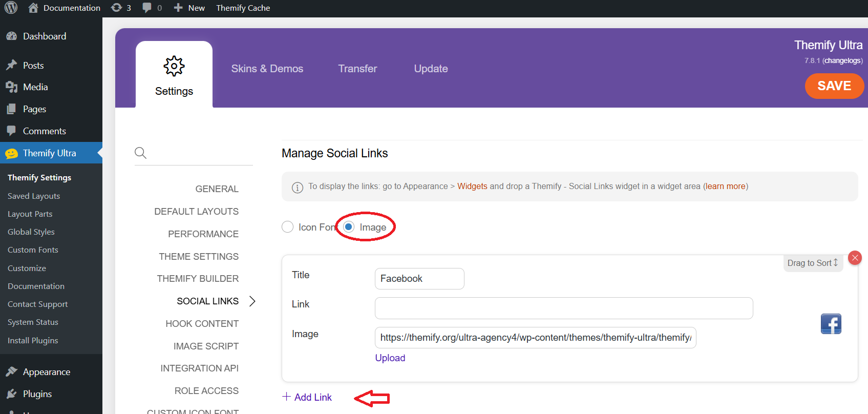Open Plugins in the sidebar
The image size is (868, 414).
click(x=37, y=394)
